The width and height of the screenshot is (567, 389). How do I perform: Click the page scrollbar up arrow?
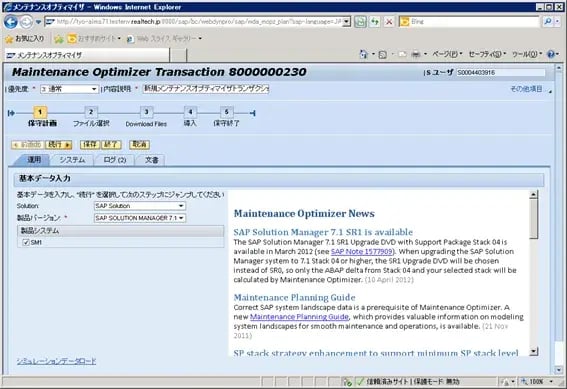pos(559,68)
